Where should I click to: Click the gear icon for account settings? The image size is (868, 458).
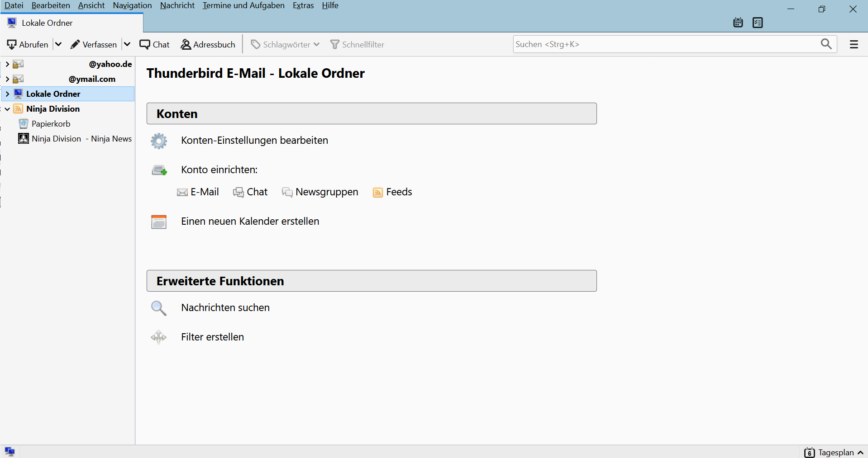point(159,141)
